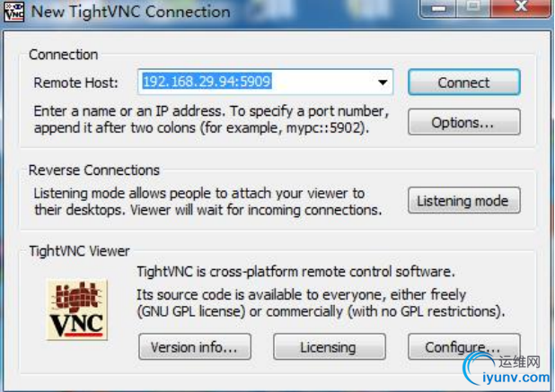Click the "Remote Host:" label
The height and width of the screenshot is (392, 555).
click(75, 83)
